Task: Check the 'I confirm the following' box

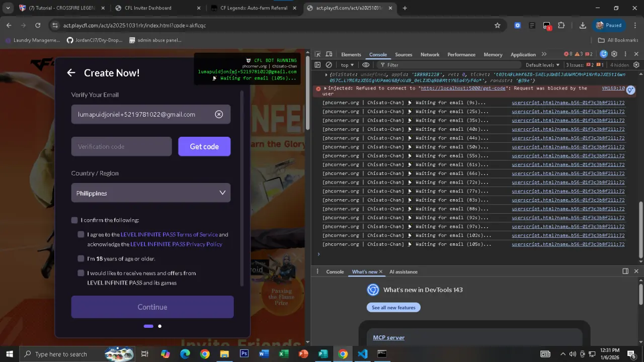Action: pyautogui.click(x=74, y=220)
